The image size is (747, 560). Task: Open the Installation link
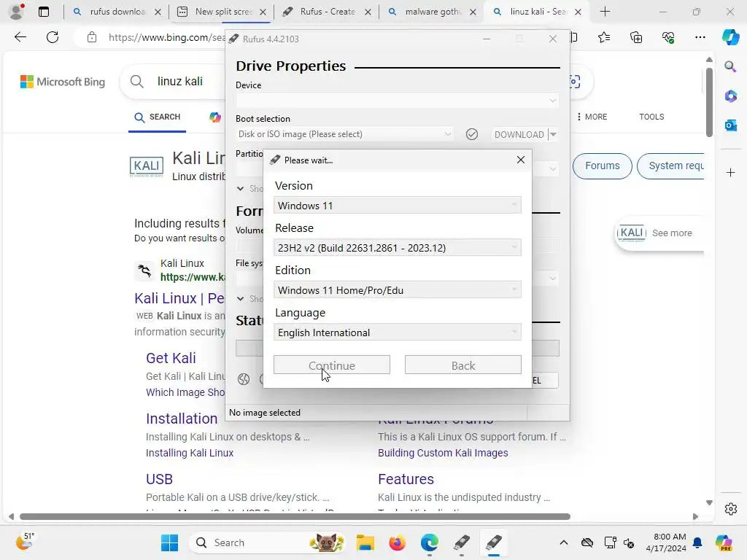tap(182, 419)
